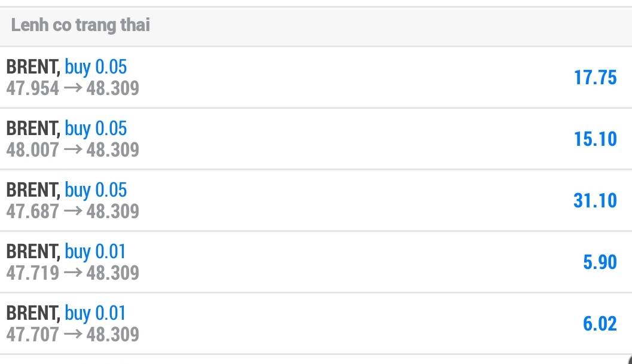This screenshot has height=364, width=632.
Task: Tap "buy 0.05" on the 47.687 order
Action: coord(96,189)
